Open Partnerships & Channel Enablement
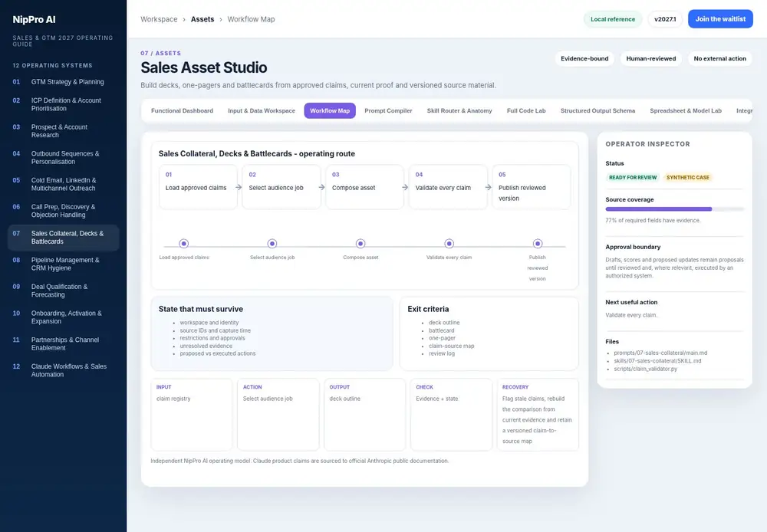 tap(64, 343)
